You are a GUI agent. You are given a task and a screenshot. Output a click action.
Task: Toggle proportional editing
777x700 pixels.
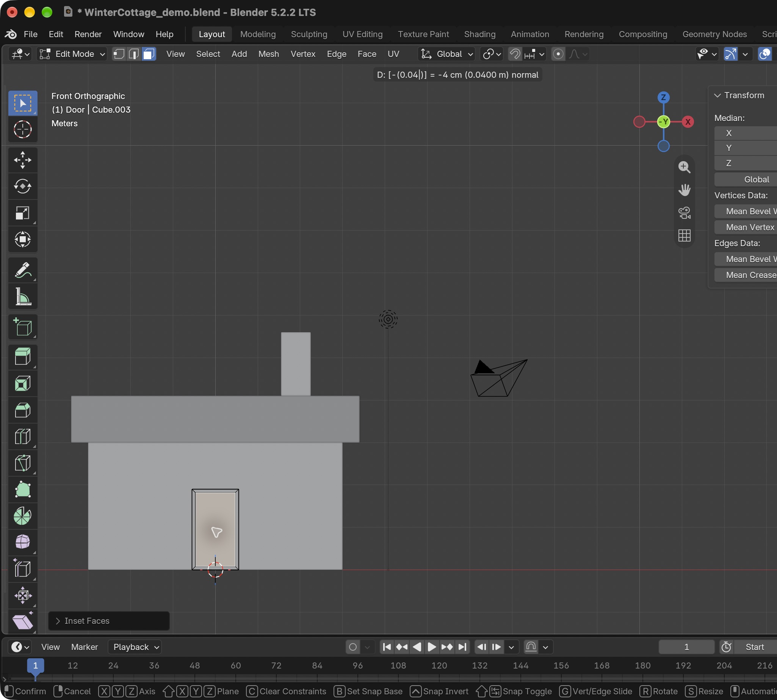coord(558,54)
